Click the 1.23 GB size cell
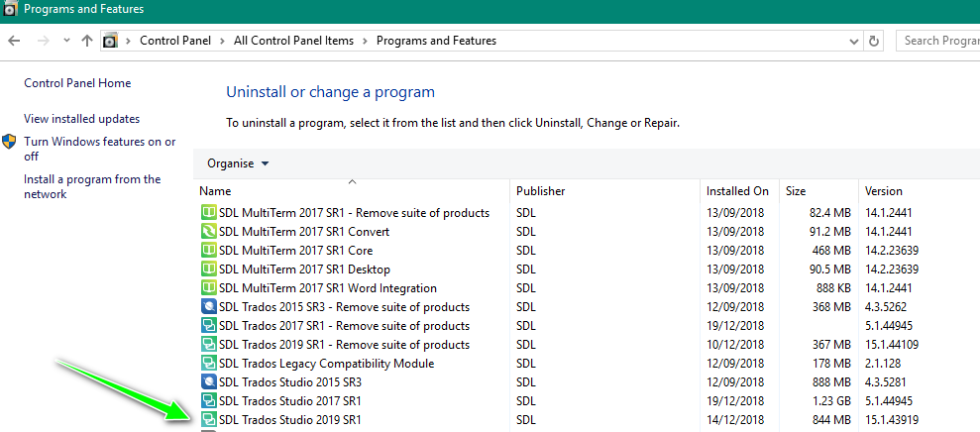This screenshot has height=432, width=980. click(830, 400)
